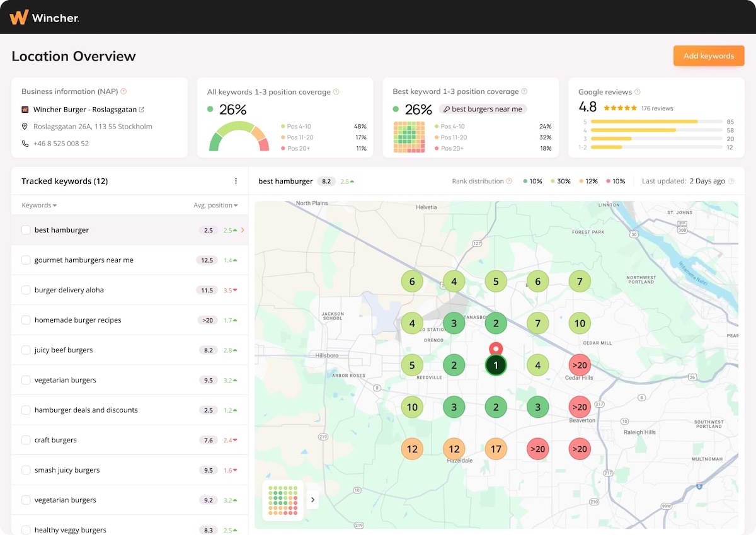Sort by Keywords column dropdown

pyautogui.click(x=39, y=205)
